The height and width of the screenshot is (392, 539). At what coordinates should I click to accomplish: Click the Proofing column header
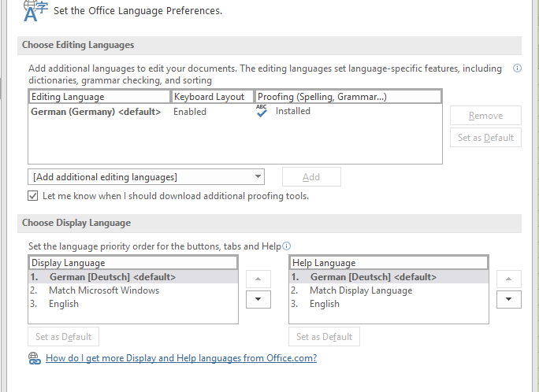pos(348,97)
